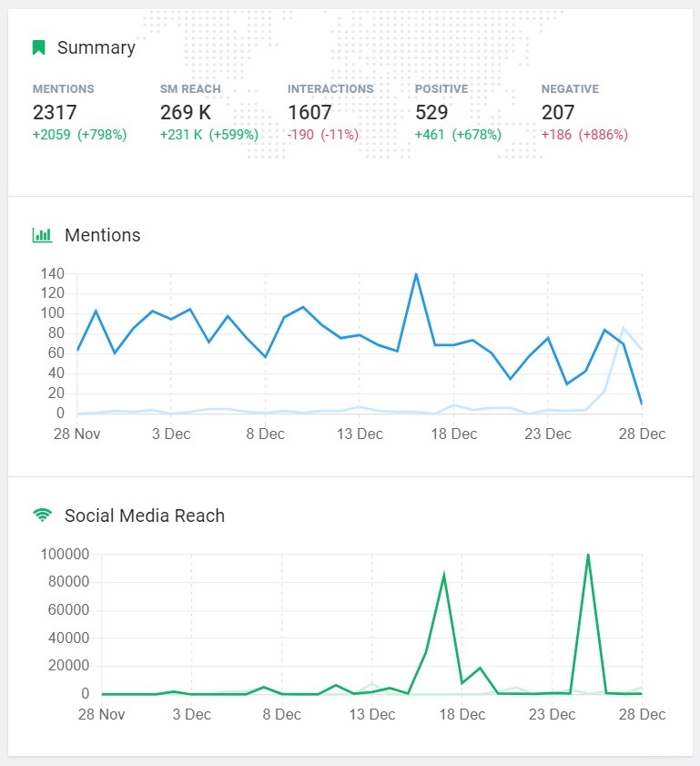Click the reach spike just before 18 Dec
The height and width of the screenshot is (766, 700).
443,576
